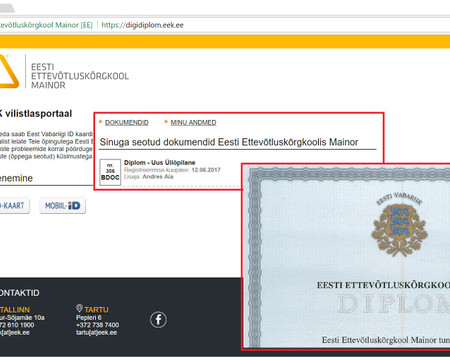The height and width of the screenshot is (360, 450).
Task: Open the MINU ANDMED tab
Action: point(193,122)
